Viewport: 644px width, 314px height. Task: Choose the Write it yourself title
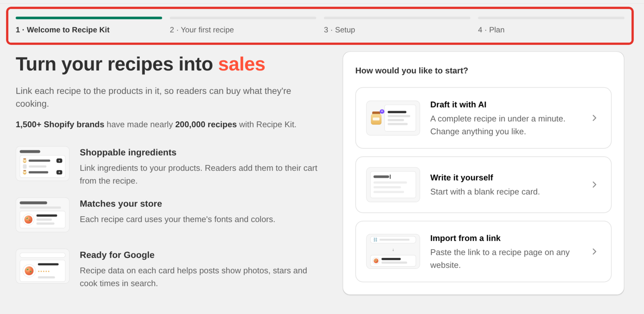click(x=462, y=178)
